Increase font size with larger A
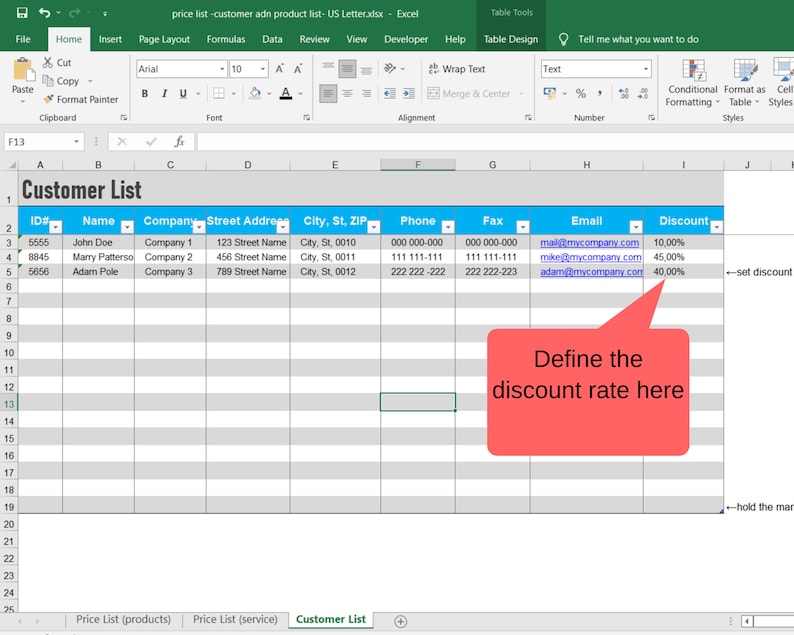 (x=280, y=69)
